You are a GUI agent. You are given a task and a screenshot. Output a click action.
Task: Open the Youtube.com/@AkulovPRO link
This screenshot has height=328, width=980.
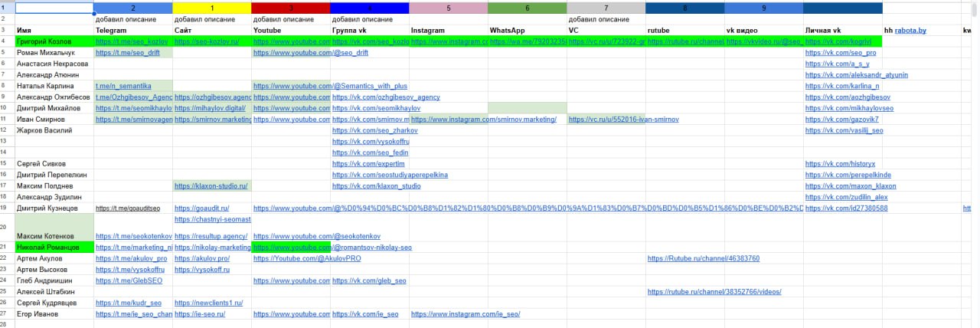[307, 258]
